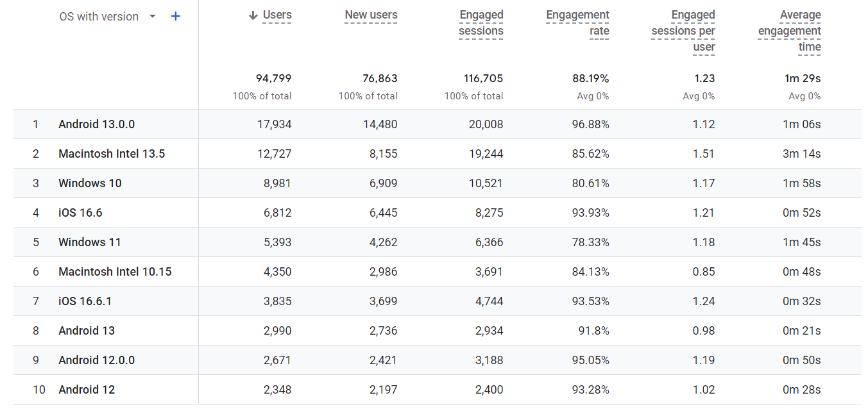Open the OS with version dimension dropdown

pos(108,17)
